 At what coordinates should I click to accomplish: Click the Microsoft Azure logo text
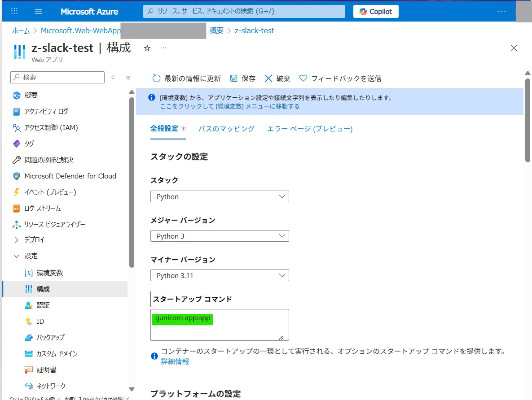click(x=90, y=12)
